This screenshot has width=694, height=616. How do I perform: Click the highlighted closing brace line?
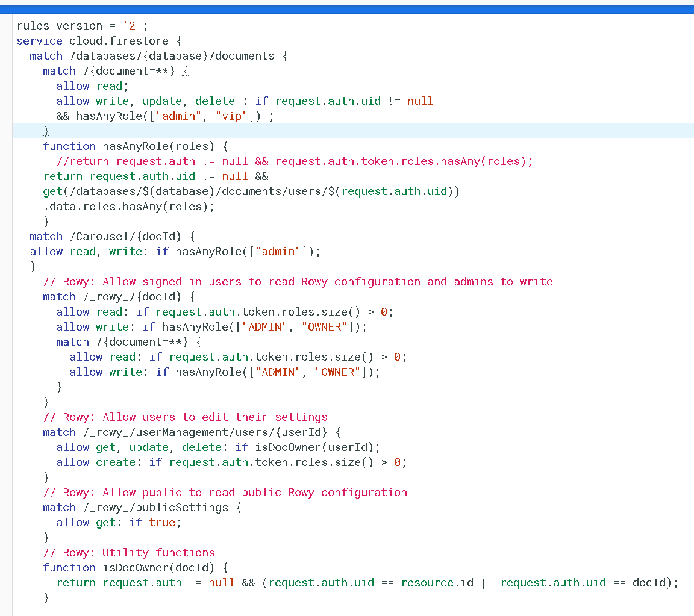click(46, 131)
